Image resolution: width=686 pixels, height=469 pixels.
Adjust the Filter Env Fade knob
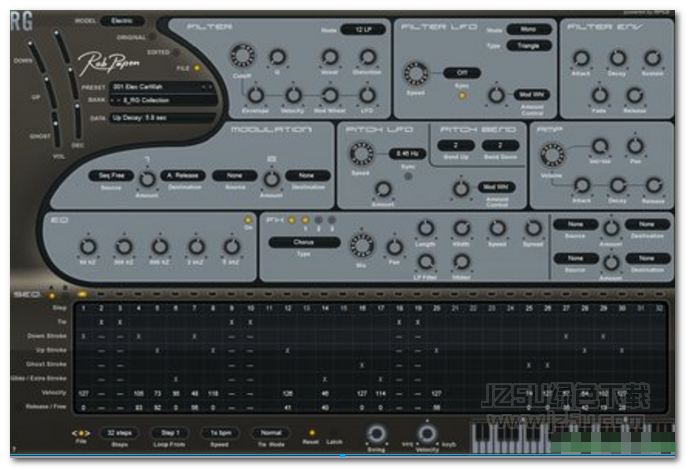tap(599, 95)
